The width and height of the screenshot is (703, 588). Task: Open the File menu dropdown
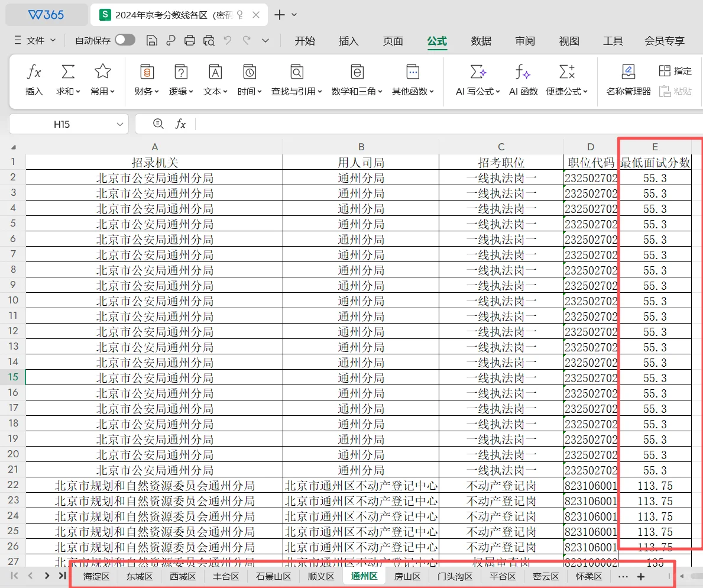35,40
